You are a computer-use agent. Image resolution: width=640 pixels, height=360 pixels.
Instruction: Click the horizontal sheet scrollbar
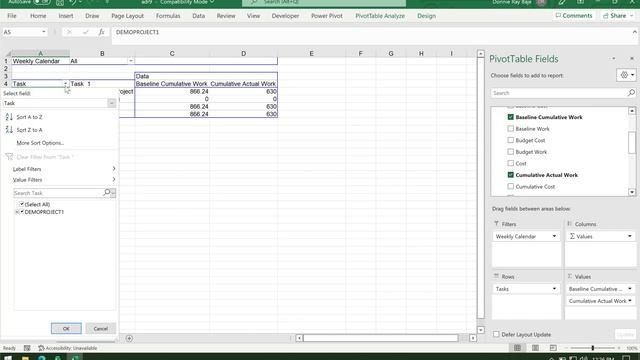coord(380,338)
